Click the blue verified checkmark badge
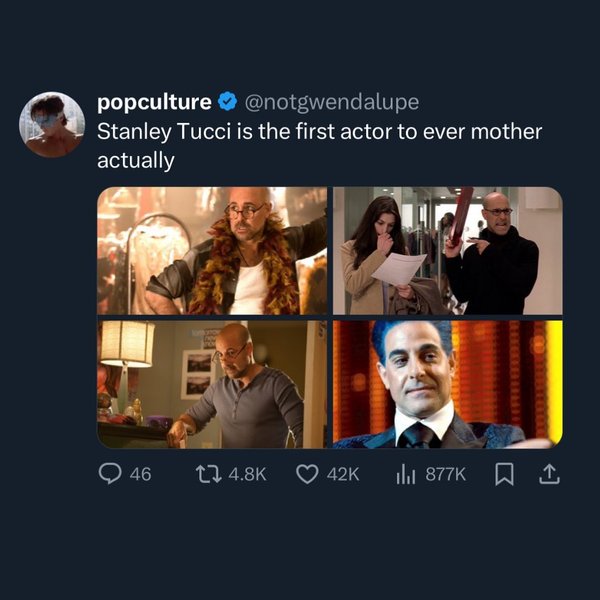Viewport: 600px width, 600px height. pos(228,102)
